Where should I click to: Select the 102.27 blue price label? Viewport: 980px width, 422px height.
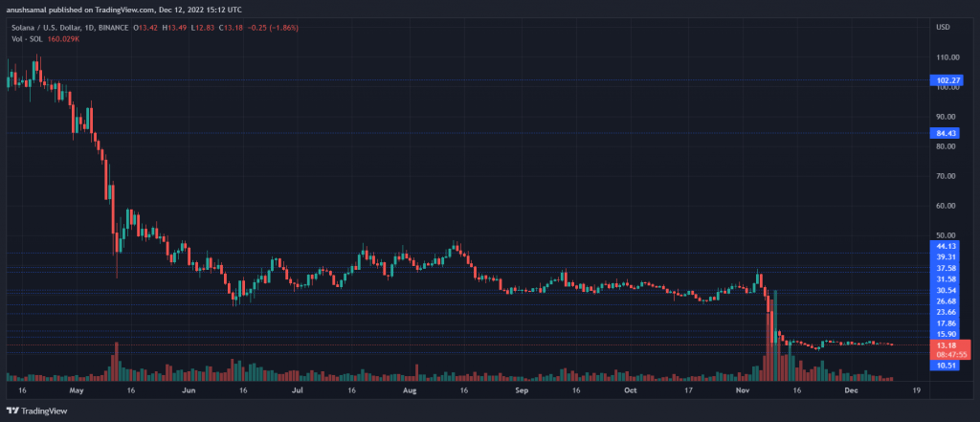[x=947, y=80]
